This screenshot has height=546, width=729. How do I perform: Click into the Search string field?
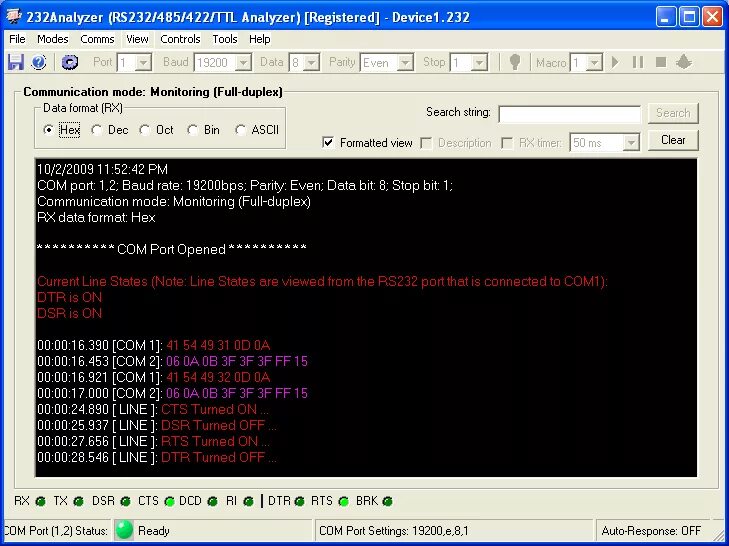570,114
